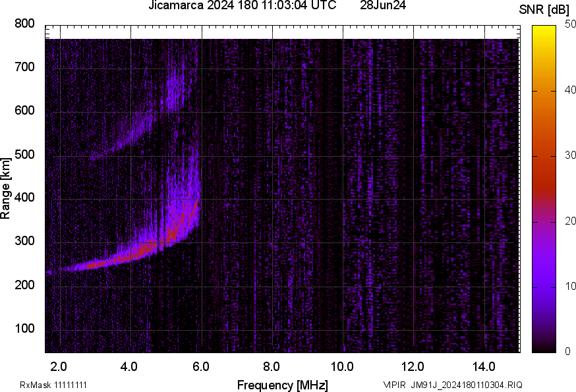Click colorbar tick label '10'

click(571, 286)
